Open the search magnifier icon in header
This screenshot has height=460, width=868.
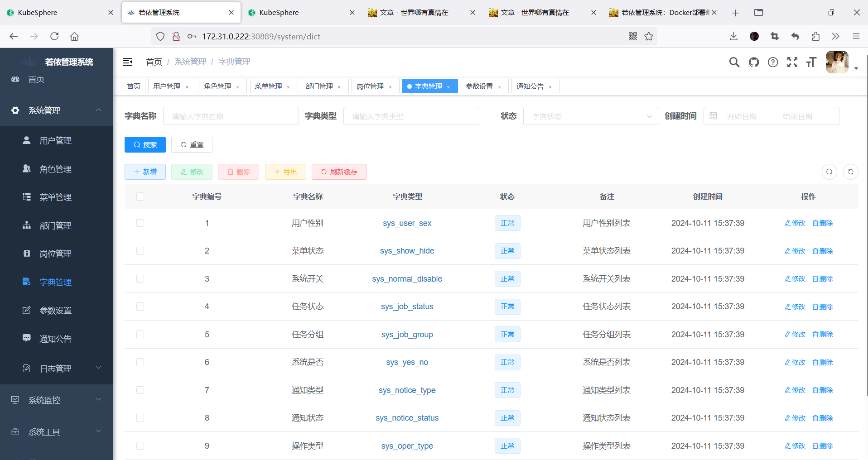(734, 62)
